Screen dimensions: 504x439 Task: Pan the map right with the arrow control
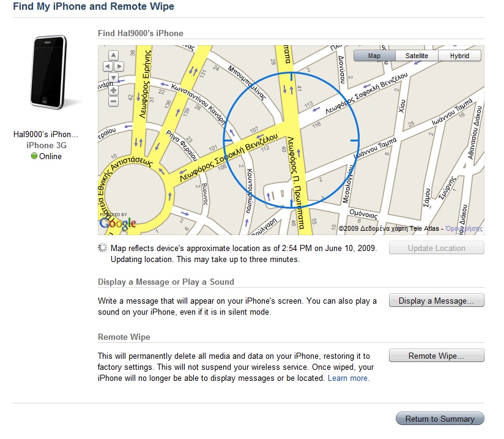click(119, 66)
